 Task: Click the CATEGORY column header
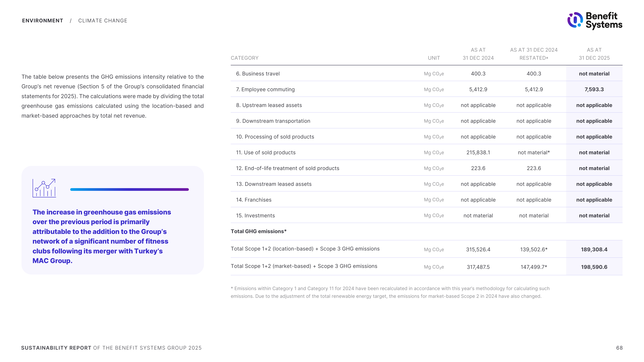pyautogui.click(x=245, y=58)
